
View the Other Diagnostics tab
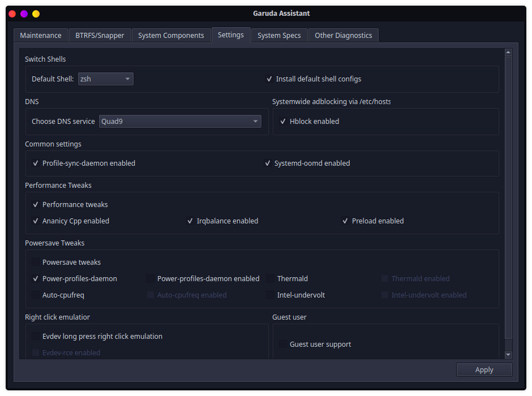click(x=343, y=35)
